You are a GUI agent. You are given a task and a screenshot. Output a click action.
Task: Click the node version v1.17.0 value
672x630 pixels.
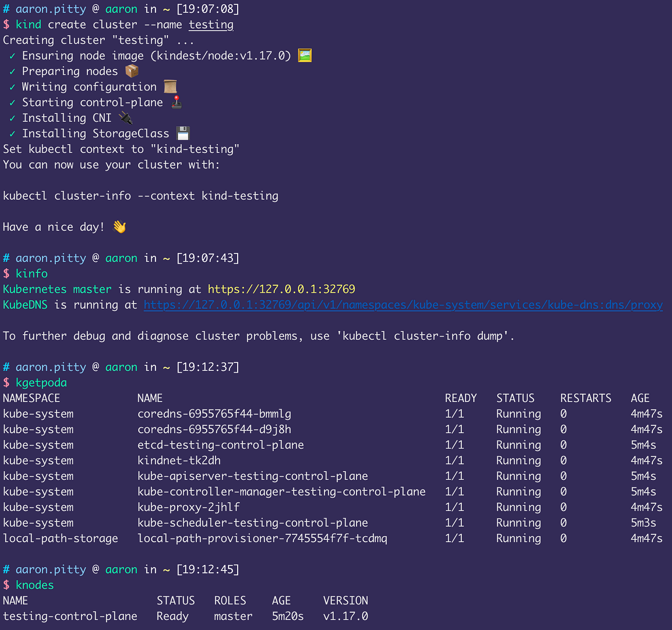(x=346, y=616)
